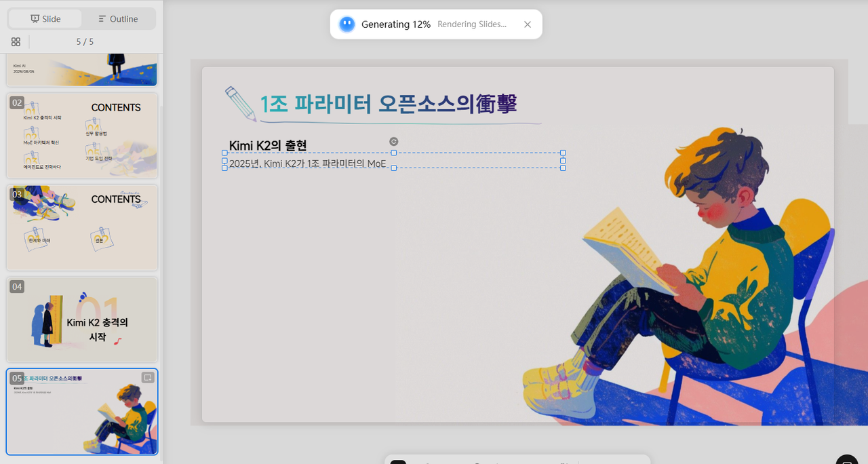This screenshot has width=868, height=464.
Task: Click the body text starting '2025년, Kimi K2가'
Action: pyautogui.click(x=307, y=163)
